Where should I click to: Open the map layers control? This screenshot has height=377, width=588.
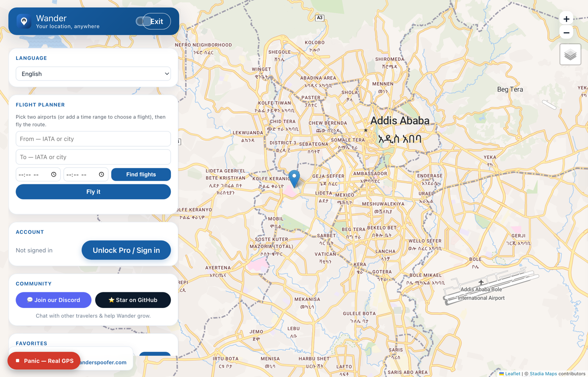(x=571, y=55)
